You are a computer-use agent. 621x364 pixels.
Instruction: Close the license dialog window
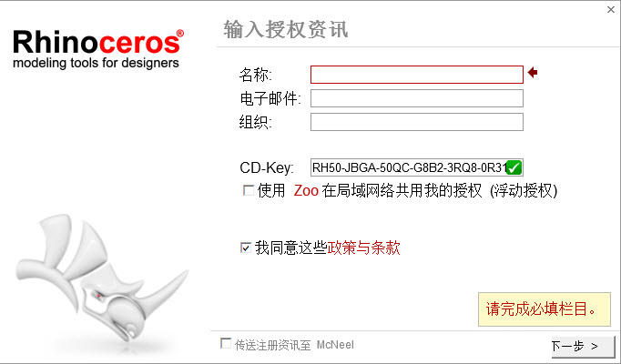(x=611, y=9)
